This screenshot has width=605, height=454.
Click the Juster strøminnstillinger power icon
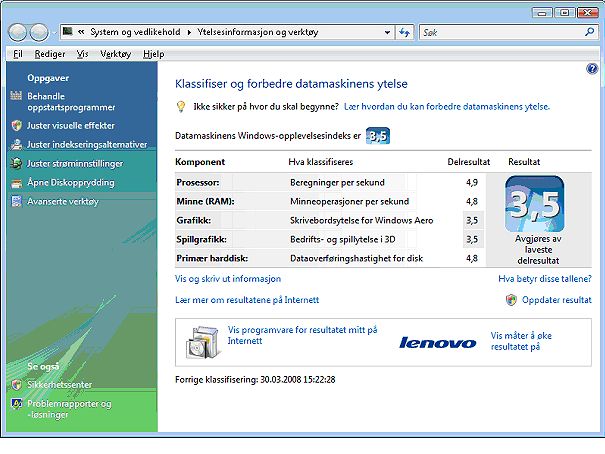pyautogui.click(x=16, y=163)
